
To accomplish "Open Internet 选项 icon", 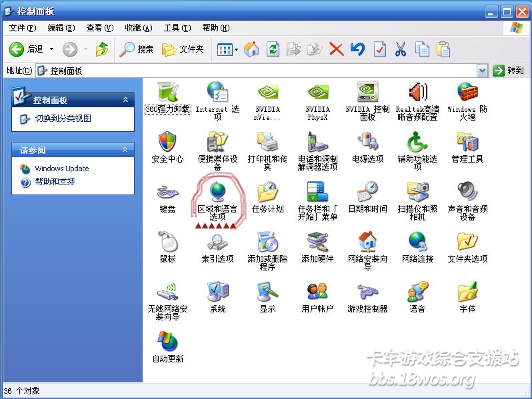I will tap(218, 92).
